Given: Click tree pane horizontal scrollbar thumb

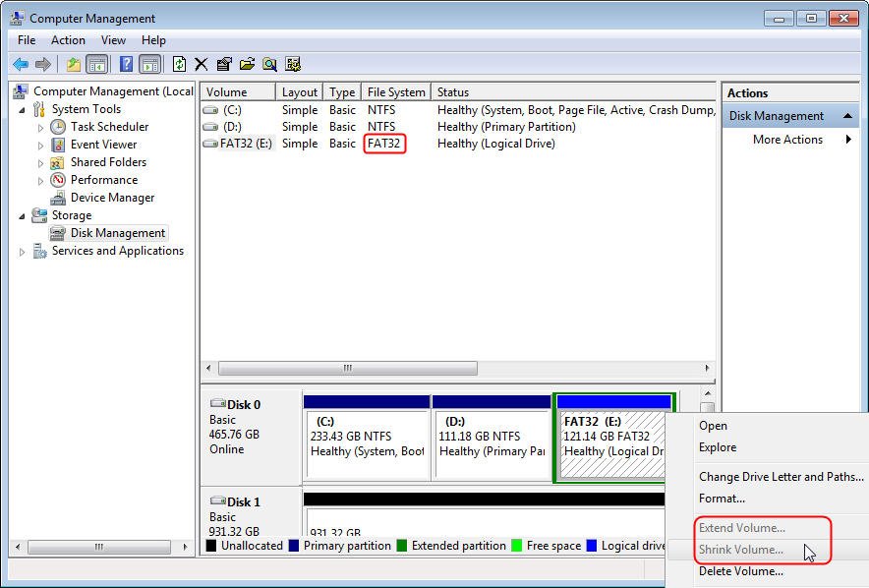Looking at the screenshot, I should click(x=98, y=547).
